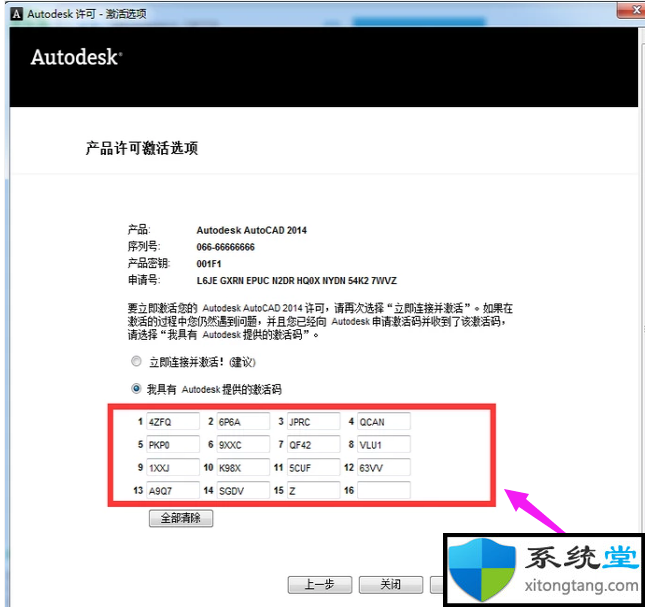Screen dimensions: 645x607
Task: Click the request code L6JE GXRN EPUC text
Action: pos(297,281)
